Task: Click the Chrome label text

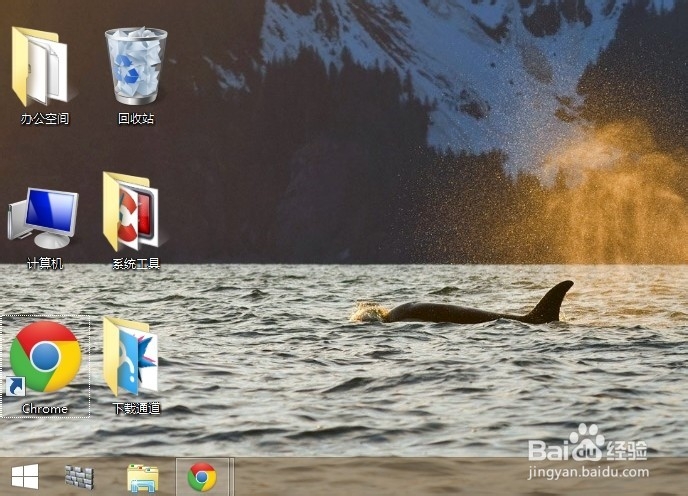Action: pos(45,409)
